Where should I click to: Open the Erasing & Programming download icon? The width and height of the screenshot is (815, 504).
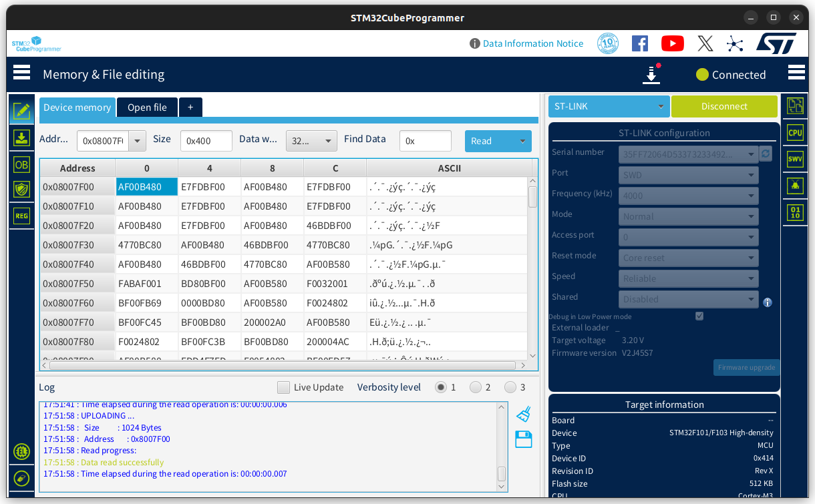pyautogui.click(x=22, y=138)
